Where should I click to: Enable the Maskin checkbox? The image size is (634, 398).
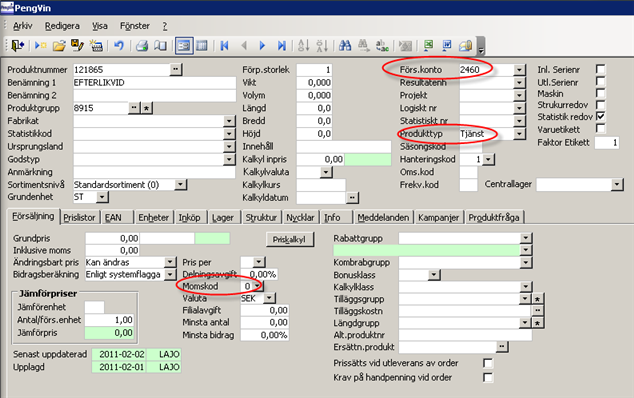tap(601, 93)
